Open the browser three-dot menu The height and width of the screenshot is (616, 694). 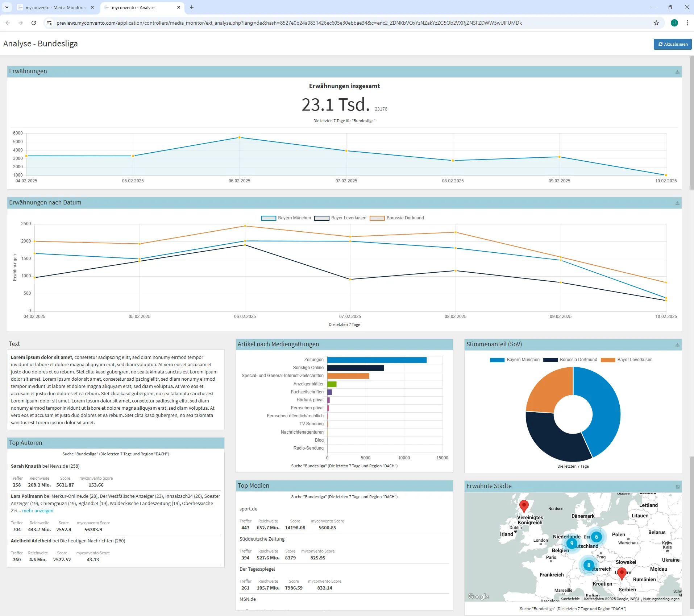pos(687,23)
